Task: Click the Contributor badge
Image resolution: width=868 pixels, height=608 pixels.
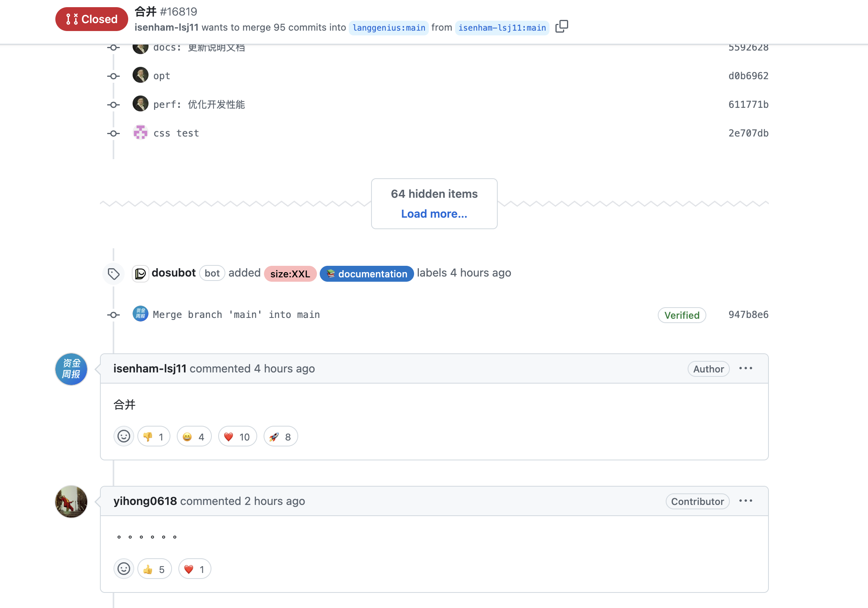Action: tap(697, 501)
